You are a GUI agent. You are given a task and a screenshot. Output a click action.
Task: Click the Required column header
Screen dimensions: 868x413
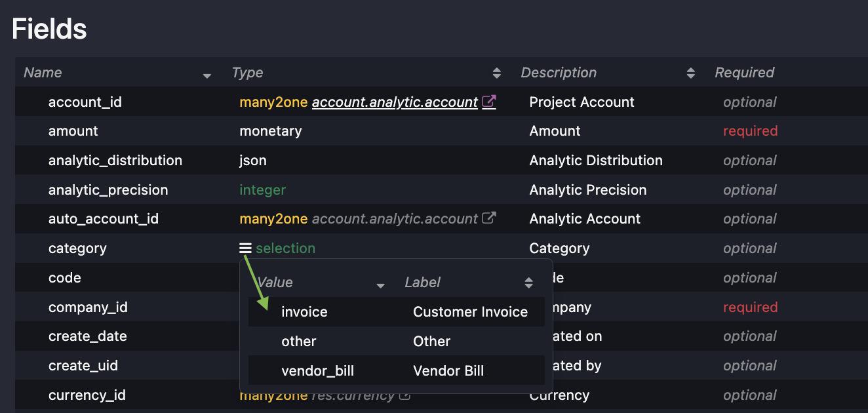point(744,72)
